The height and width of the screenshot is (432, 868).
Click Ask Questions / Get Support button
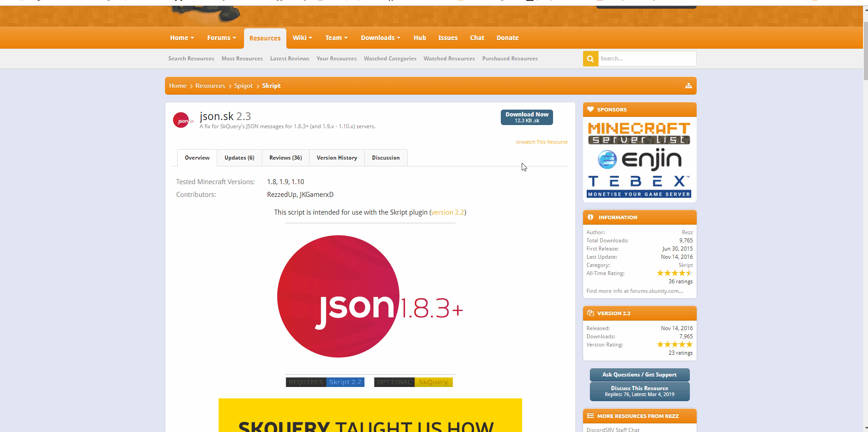(x=639, y=375)
